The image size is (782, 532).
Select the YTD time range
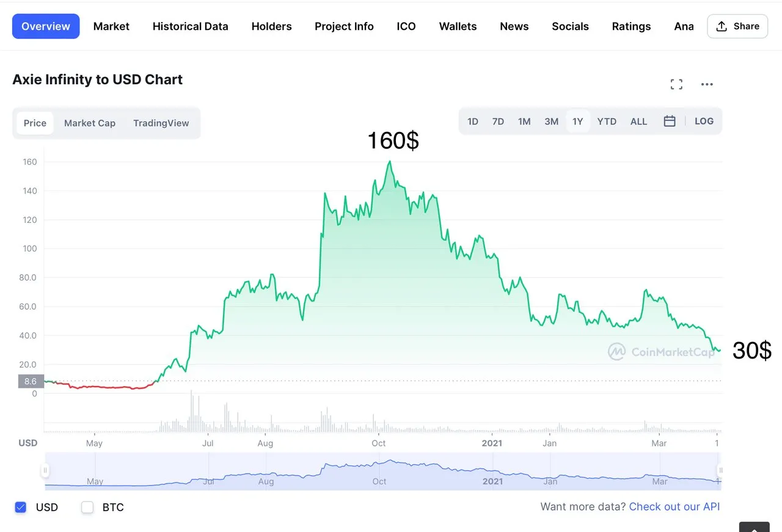pos(607,122)
